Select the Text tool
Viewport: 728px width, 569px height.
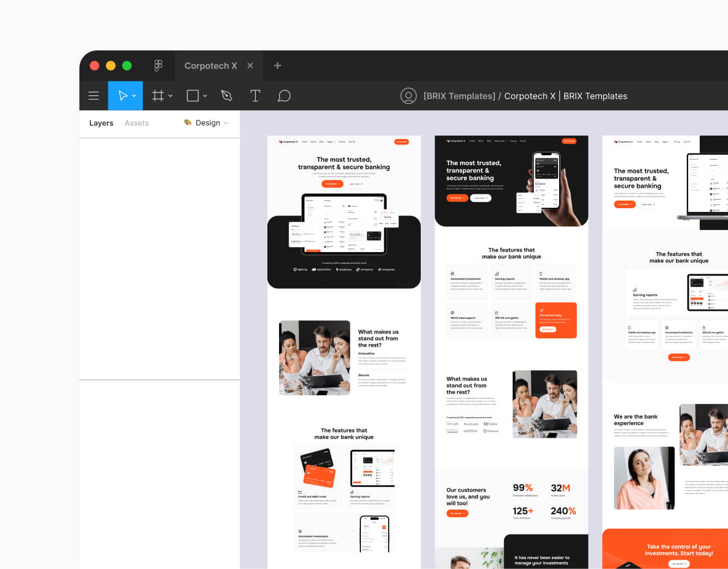(x=255, y=95)
